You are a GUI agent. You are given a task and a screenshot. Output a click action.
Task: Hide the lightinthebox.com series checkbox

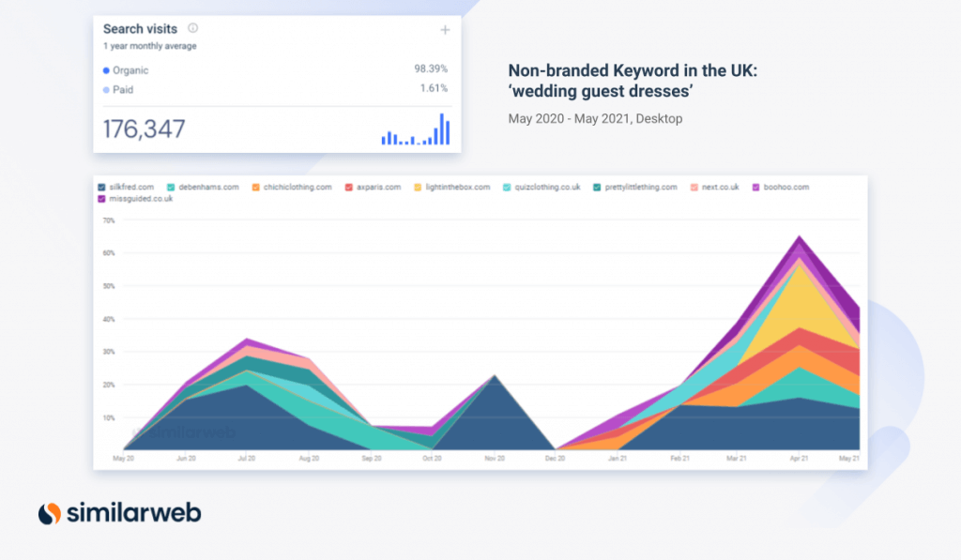pos(418,188)
